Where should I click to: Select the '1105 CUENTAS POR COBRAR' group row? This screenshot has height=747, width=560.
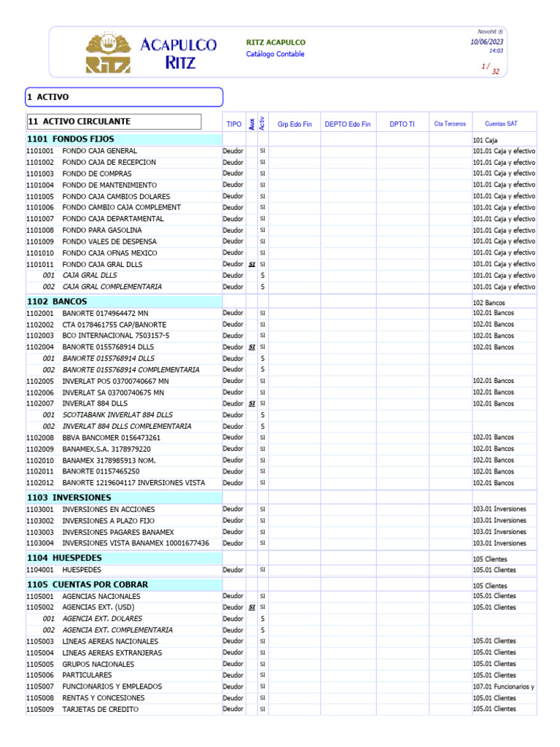click(124, 584)
